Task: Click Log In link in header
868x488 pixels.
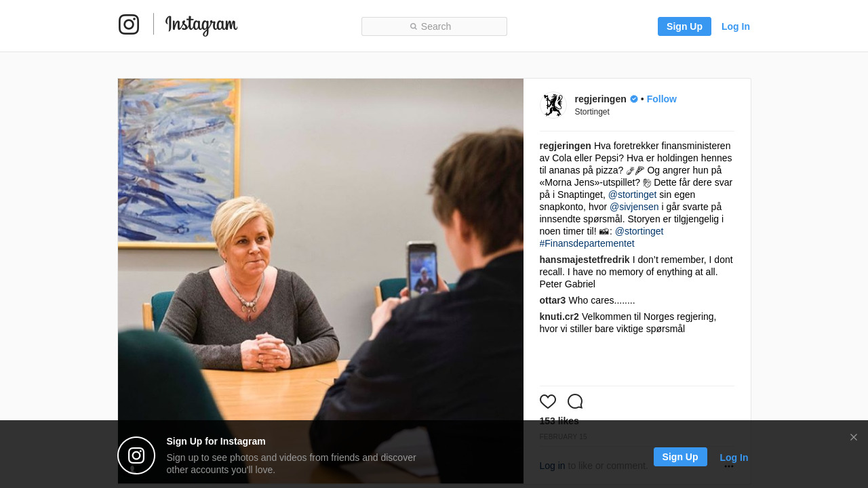Action: [736, 26]
